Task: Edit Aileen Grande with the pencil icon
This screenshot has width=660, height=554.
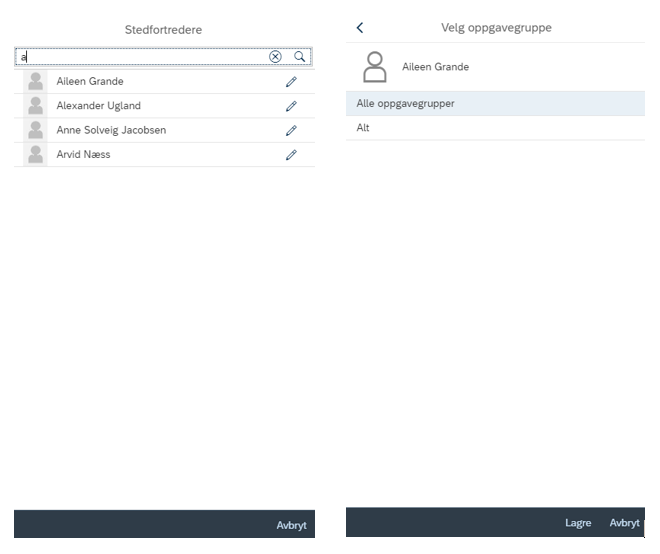Action: pyautogui.click(x=291, y=82)
